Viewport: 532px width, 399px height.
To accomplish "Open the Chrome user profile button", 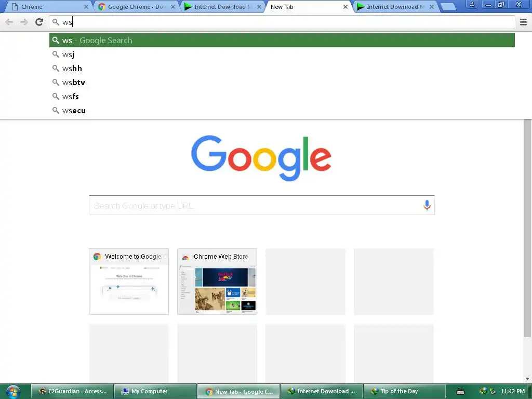I will coord(472,4).
